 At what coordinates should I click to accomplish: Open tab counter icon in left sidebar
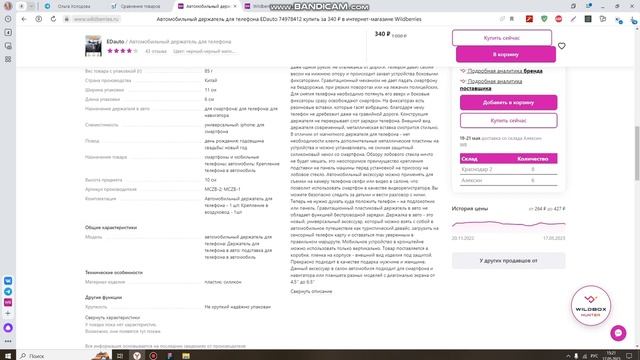8,32
